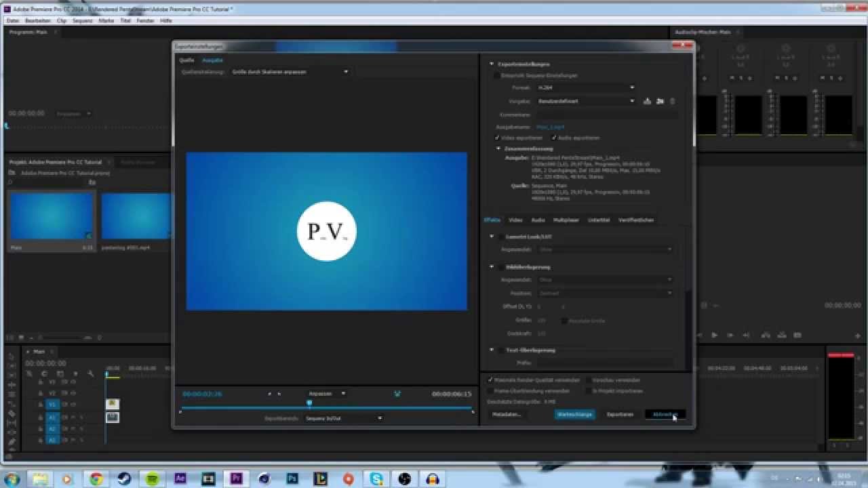Click the delete preset trash icon

(673, 101)
